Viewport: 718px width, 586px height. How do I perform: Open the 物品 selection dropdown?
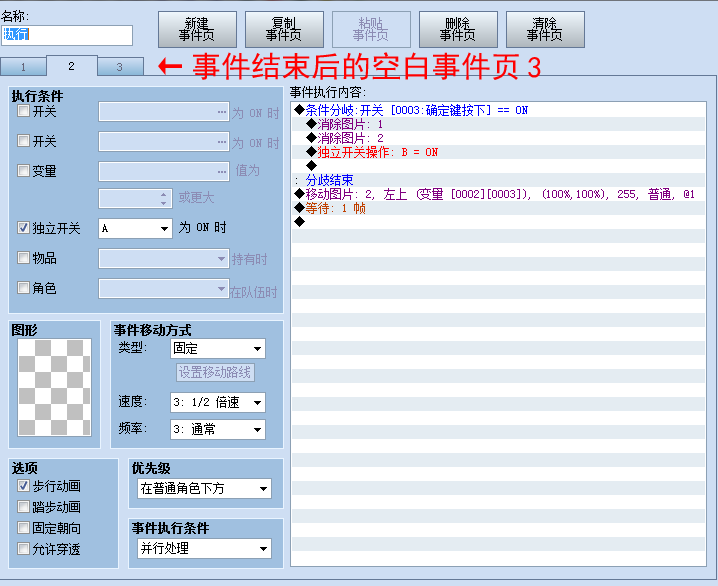164,259
